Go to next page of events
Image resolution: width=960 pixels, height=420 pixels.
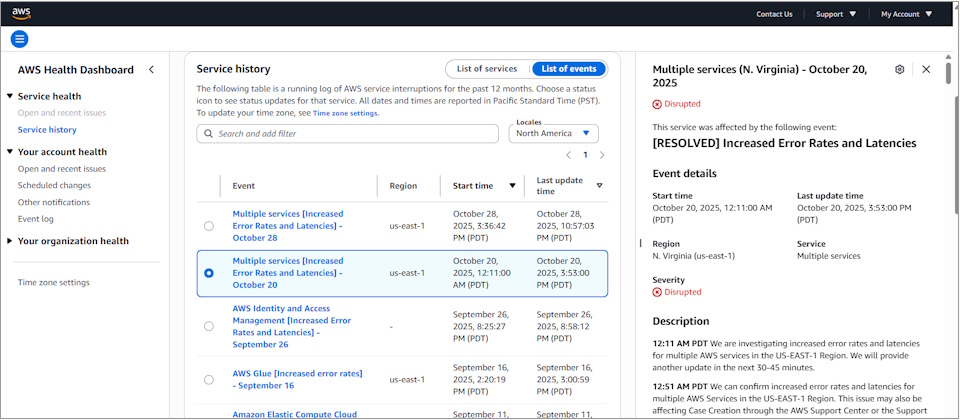(601, 155)
